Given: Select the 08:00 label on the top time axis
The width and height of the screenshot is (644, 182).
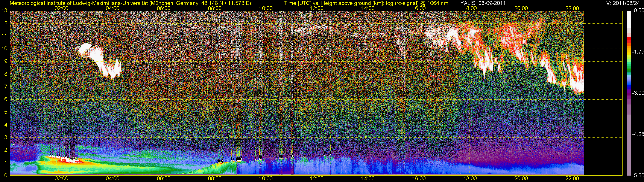Looking at the screenshot, I should click(215, 8).
